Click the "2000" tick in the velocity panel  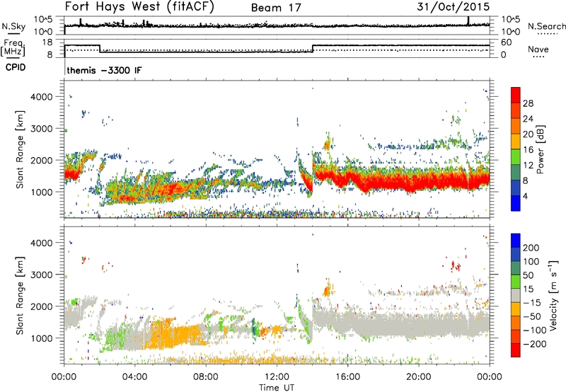pyautogui.click(x=42, y=306)
